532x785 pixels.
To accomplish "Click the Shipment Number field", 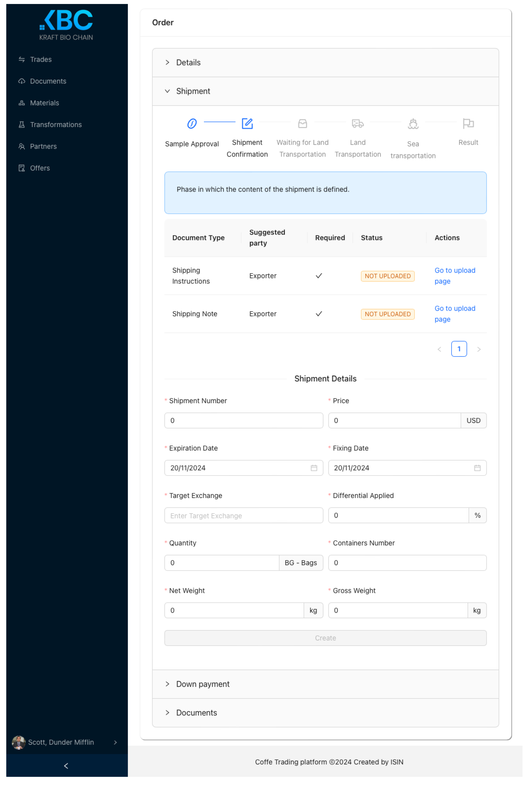I will pos(244,421).
